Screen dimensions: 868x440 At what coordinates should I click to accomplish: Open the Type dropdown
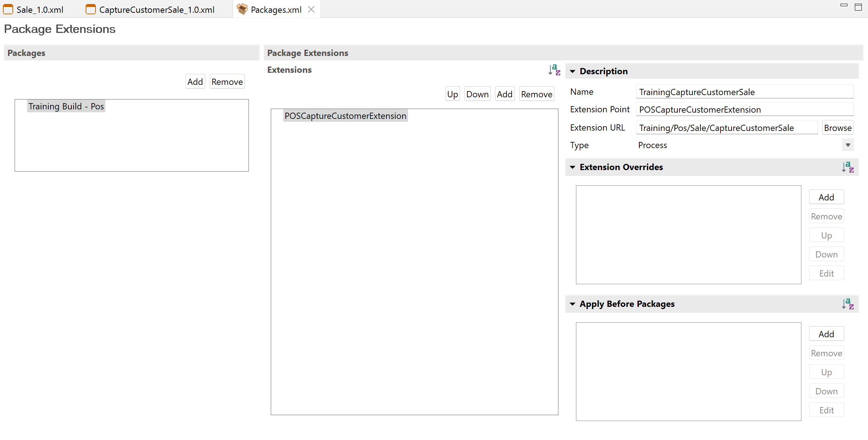[x=848, y=145]
